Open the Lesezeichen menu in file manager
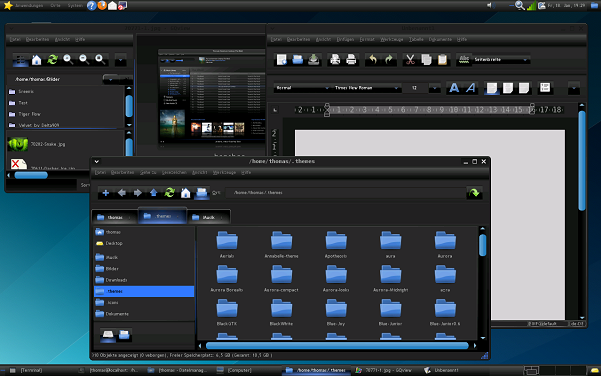Image resolution: width=601 pixels, height=376 pixels. [x=174, y=172]
